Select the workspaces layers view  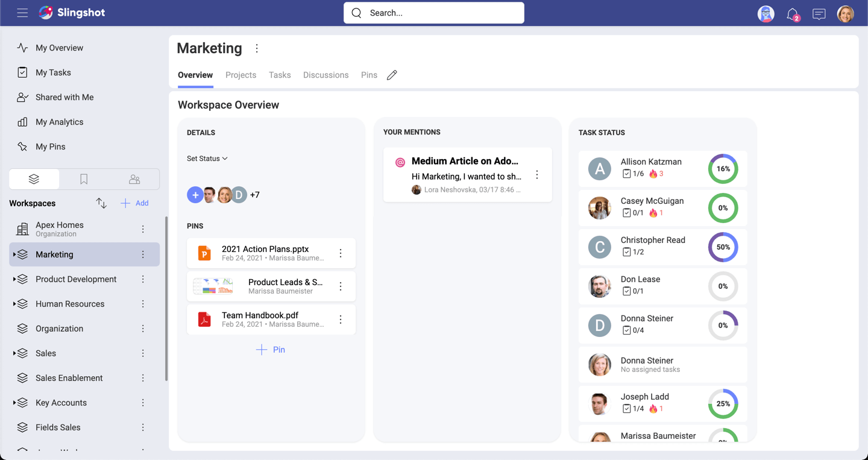(34, 179)
